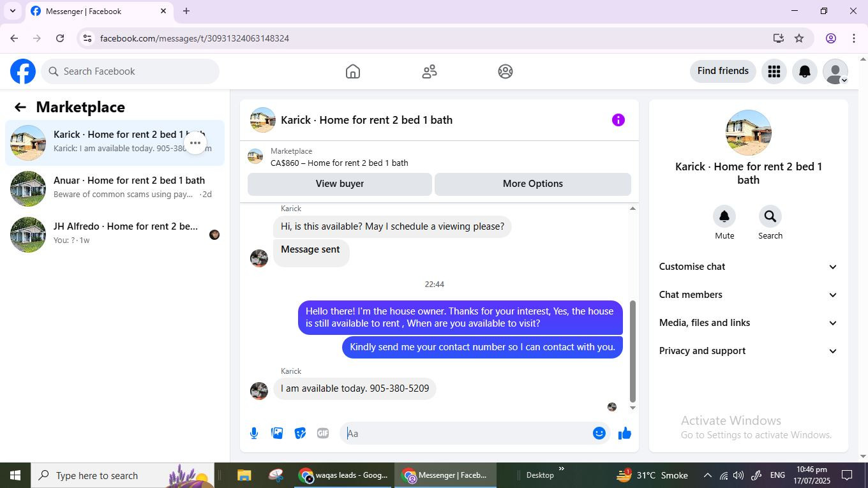Focus the Search Facebook field

click(130, 71)
